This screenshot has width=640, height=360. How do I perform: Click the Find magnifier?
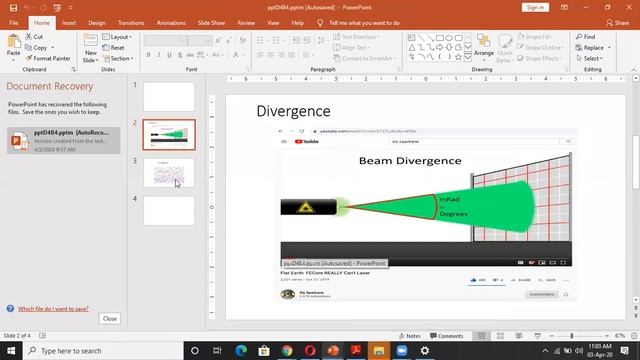pyautogui.click(x=586, y=37)
